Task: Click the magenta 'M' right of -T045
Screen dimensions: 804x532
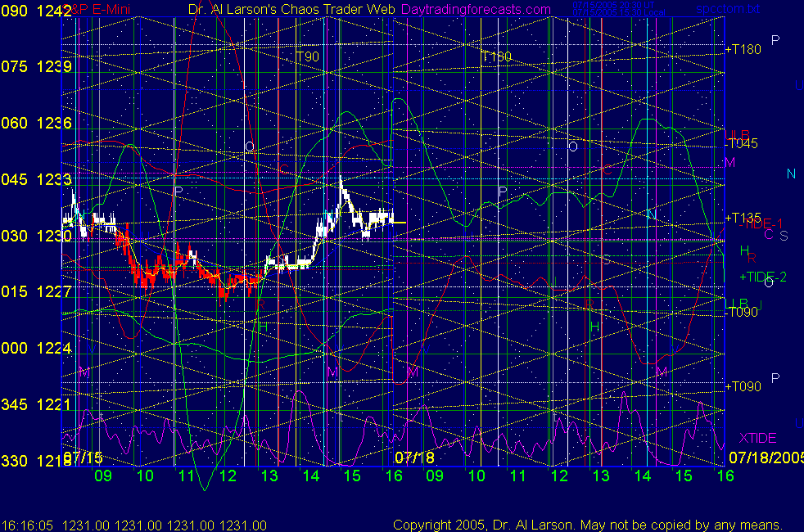Action: (729, 163)
